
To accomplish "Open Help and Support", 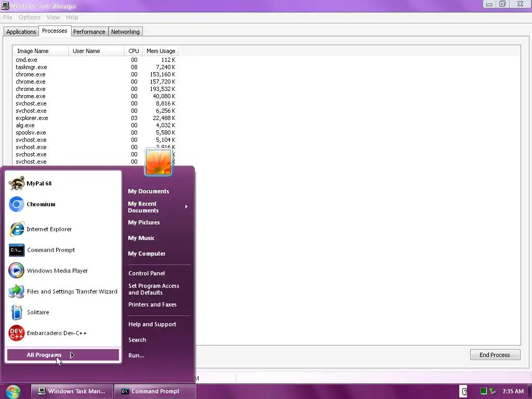I will 152,324.
